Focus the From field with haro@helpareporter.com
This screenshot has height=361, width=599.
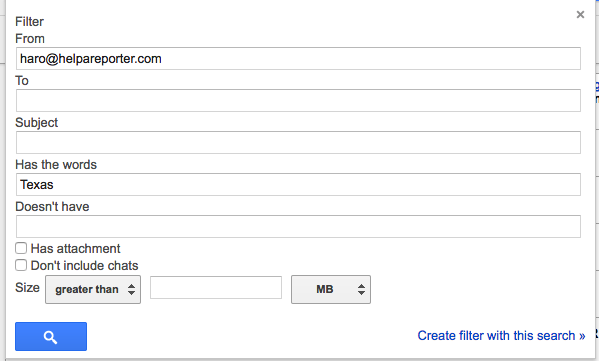(x=298, y=58)
